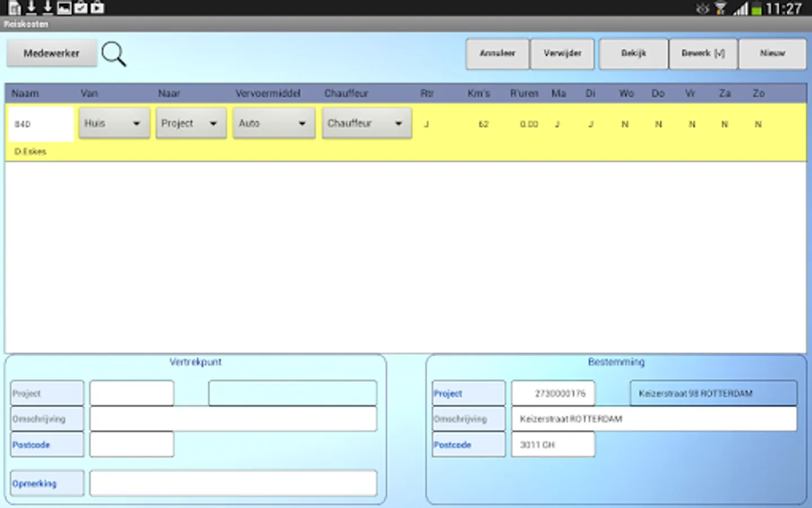Click the Verwijder button
This screenshot has height=508, width=812.
click(x=562, y=54)
